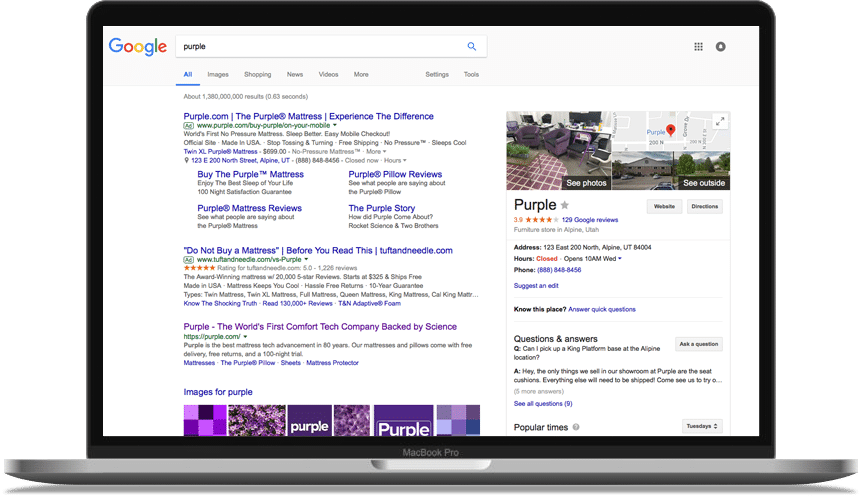Image resolution: width=860 pixels, height=496 pixels.
Task: Click the (5 more answers) text
Action: [x=539, y=391]
